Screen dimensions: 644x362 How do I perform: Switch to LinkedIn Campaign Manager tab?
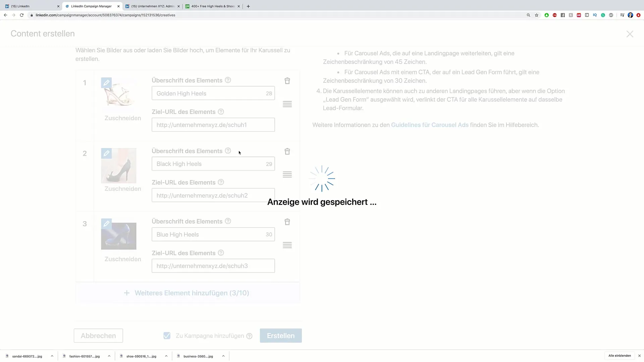(93, 6)
